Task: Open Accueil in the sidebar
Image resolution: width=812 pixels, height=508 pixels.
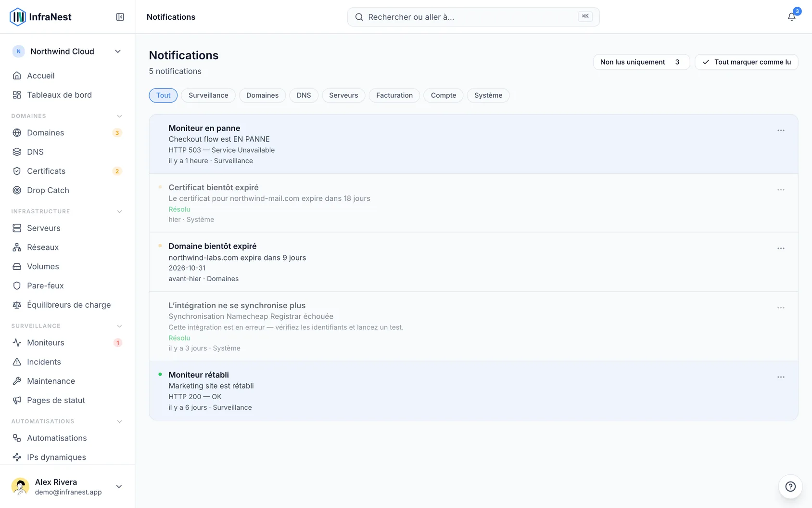Action: coord(67,76)
